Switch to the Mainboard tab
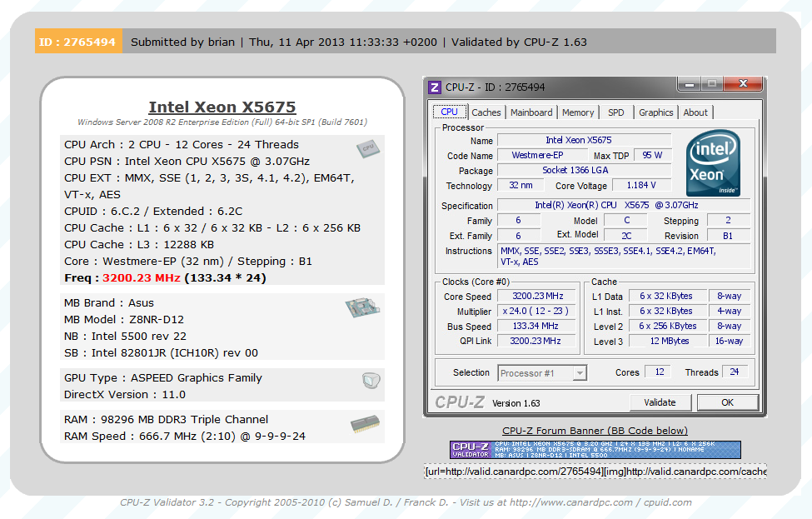Image resolution: width=812 pixels, height=519 pixels. click(x=531, y=112)
